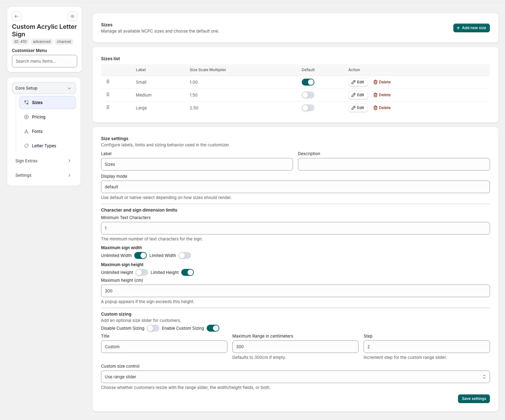Toggle the Enable Custom Sizing switch

pos(213,328)
